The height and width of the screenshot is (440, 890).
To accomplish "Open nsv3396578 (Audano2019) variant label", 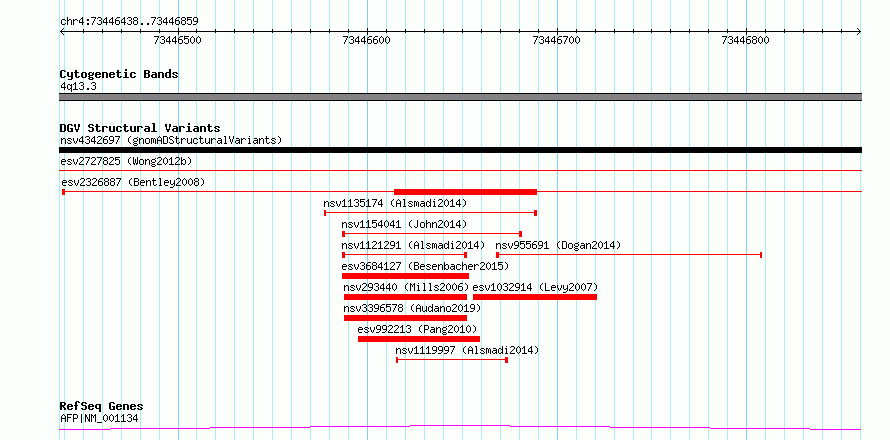I will point(412,308).
